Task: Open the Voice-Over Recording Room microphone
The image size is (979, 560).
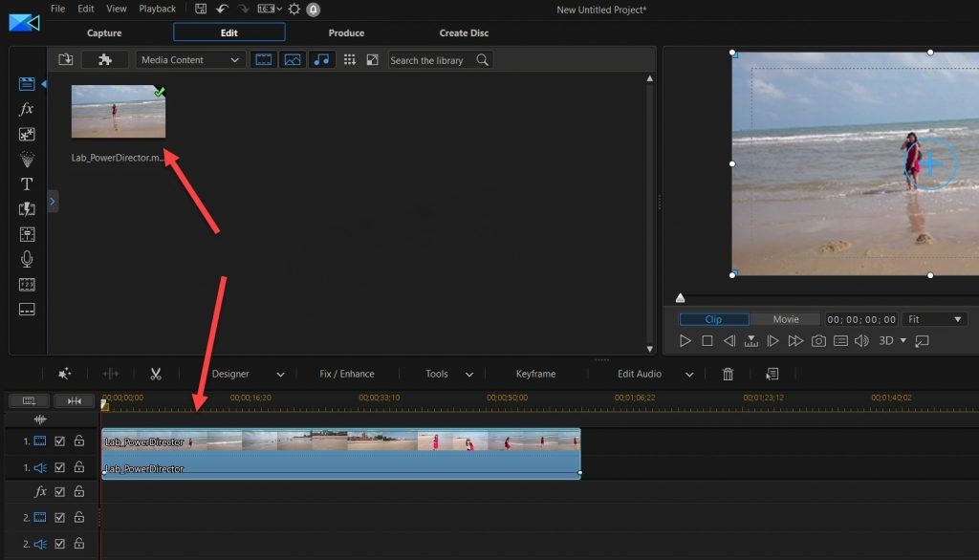Action: coord(26,258)
